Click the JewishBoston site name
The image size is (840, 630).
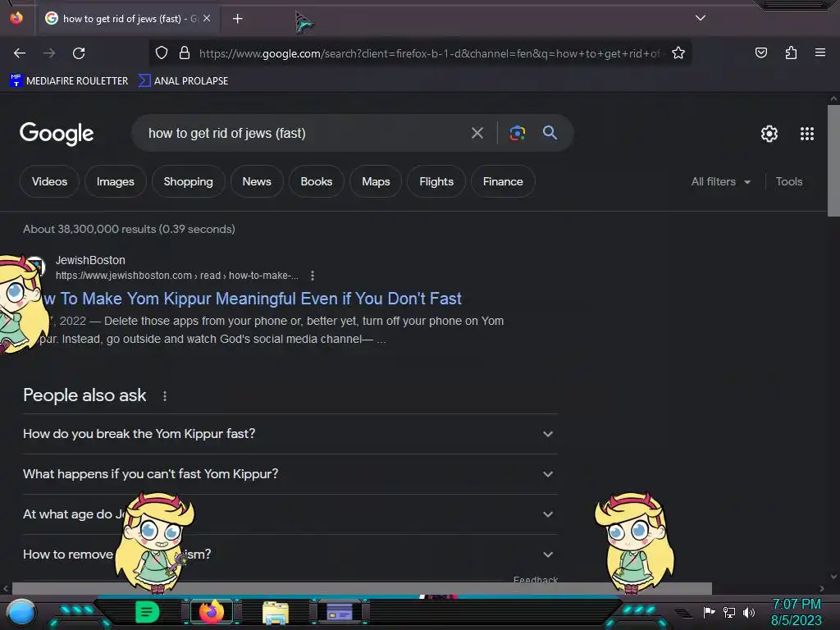[x=90, y=260]
